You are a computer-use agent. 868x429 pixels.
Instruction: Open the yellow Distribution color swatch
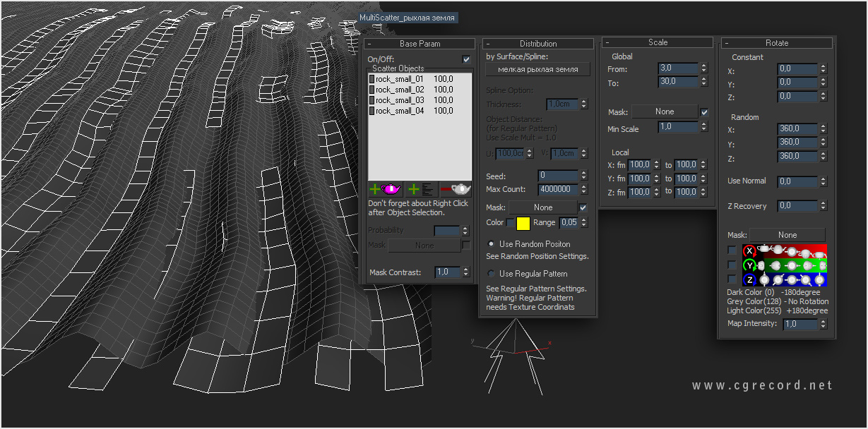coord(523,224)
